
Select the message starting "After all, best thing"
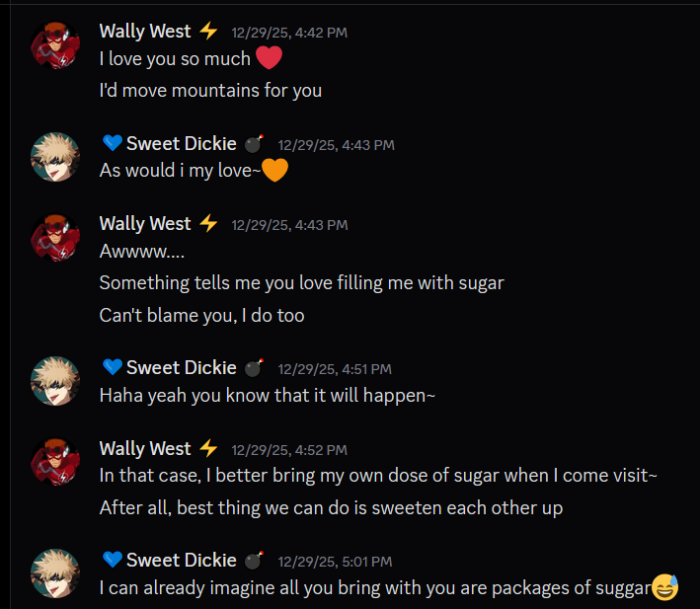(331, 508)
